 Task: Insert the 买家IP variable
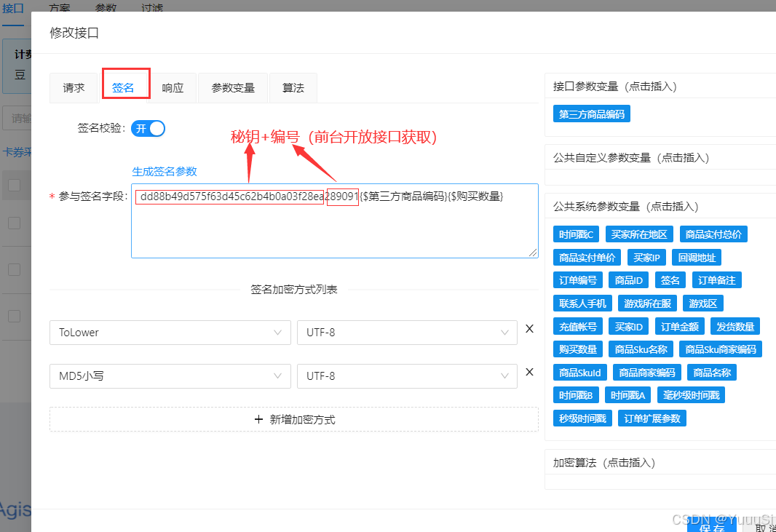coord(646,258)
